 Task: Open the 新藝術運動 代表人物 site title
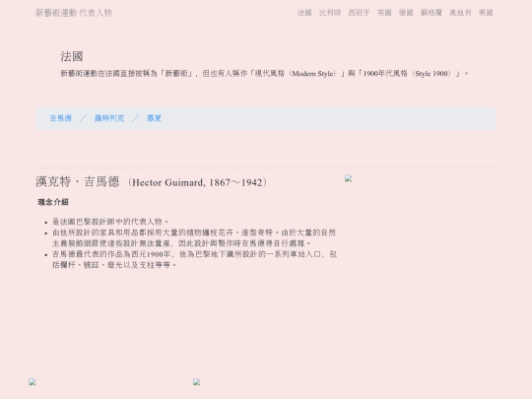pyautogui.click(x=74, y=13)
